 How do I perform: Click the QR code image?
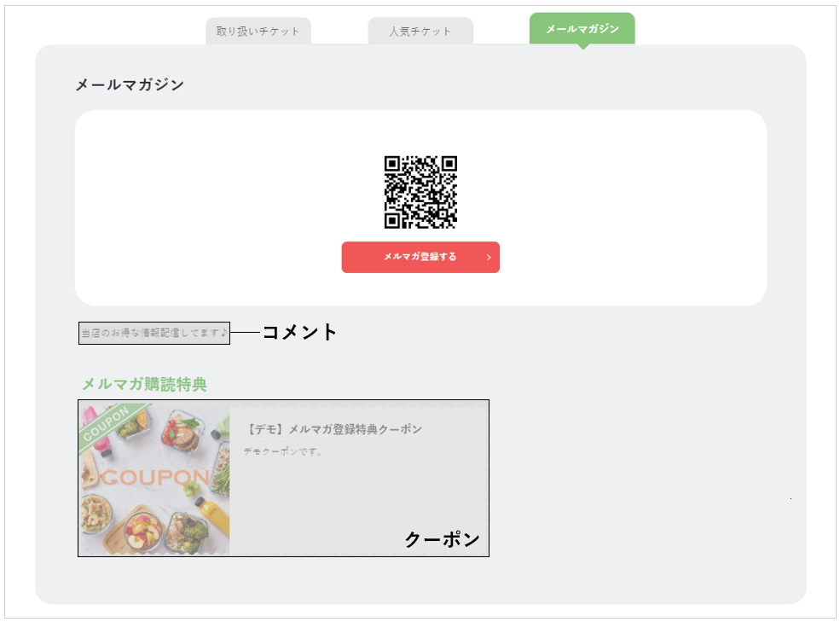click(420, 192)
